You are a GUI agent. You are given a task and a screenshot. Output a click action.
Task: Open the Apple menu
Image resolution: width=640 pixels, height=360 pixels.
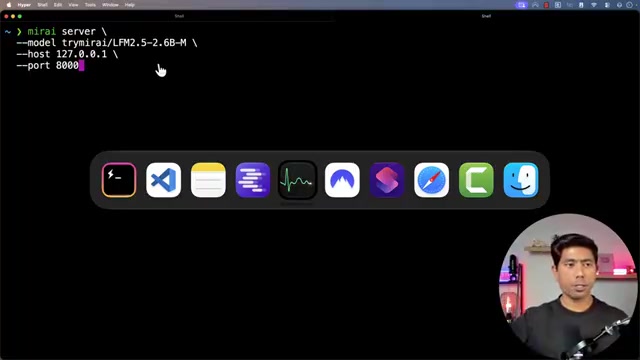coord(9,5)
